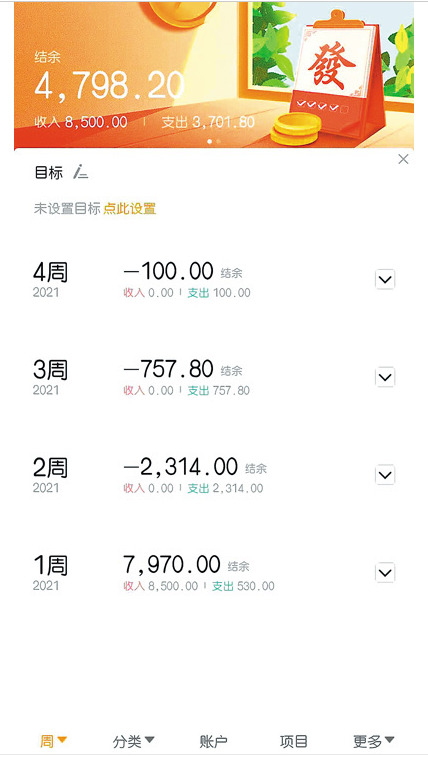Click the 点此设置 link

click(x=130, y=209)
